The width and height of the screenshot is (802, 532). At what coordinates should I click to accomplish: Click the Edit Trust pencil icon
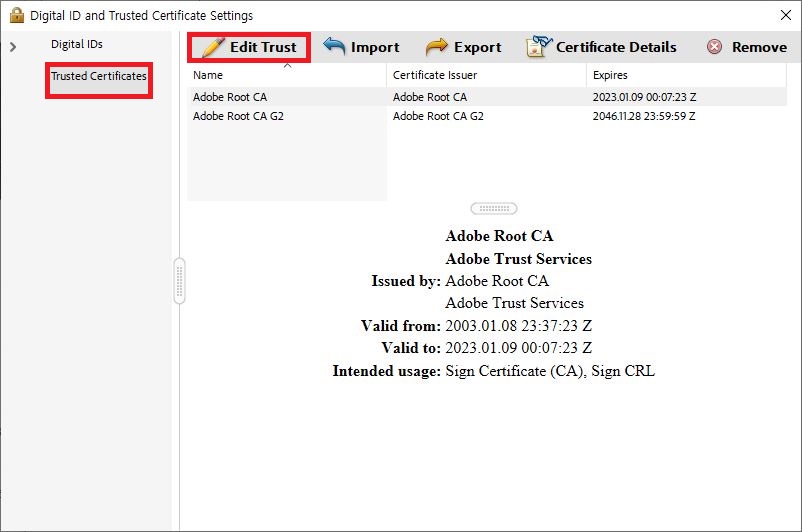(213, 47)
